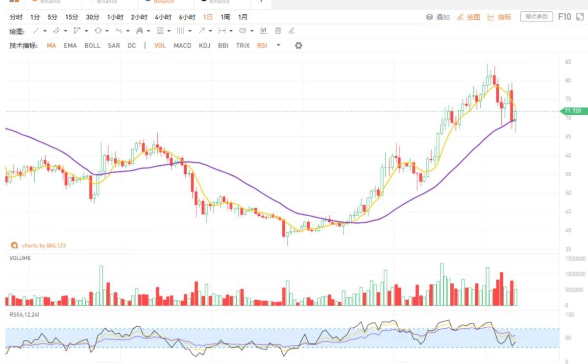Open indicator settings gear icon
The image size is (588, 364).
coord(298,46)
